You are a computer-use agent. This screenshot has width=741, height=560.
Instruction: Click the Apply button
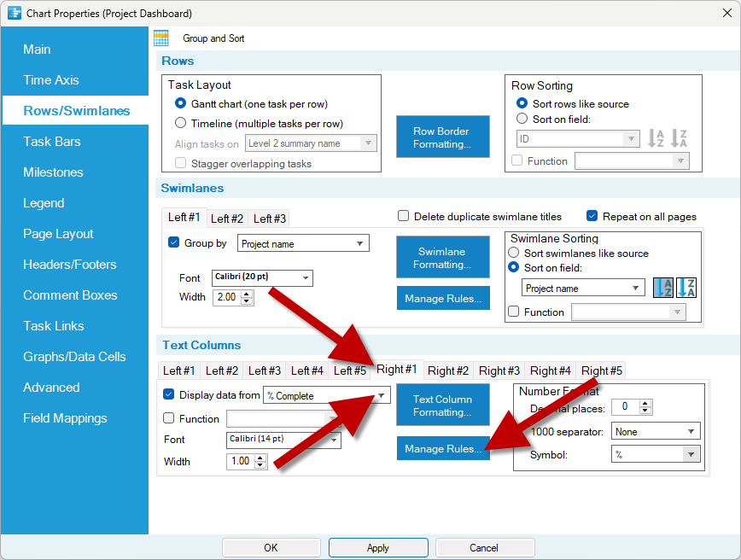378,547
